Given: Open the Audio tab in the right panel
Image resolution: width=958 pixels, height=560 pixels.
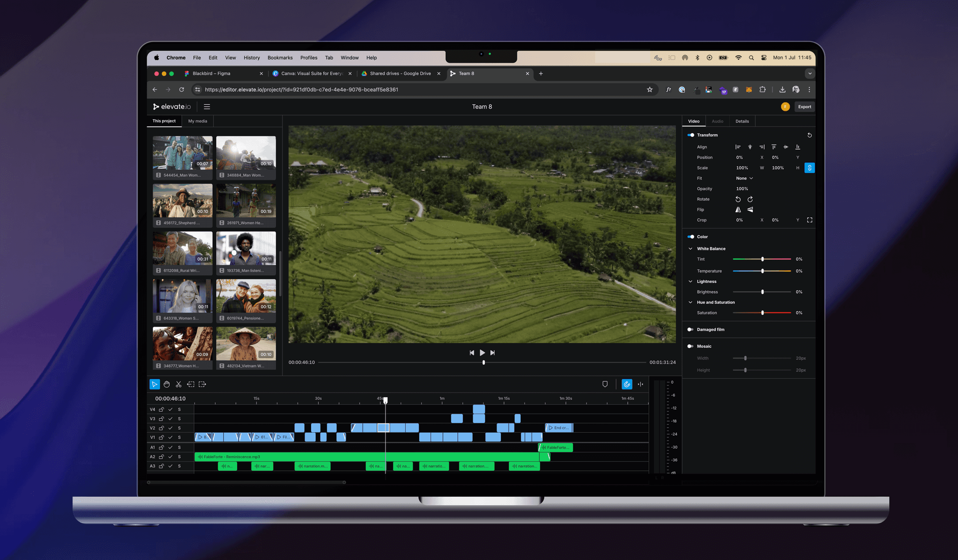Looking at the screenshot, I should (x=718, y=121).
